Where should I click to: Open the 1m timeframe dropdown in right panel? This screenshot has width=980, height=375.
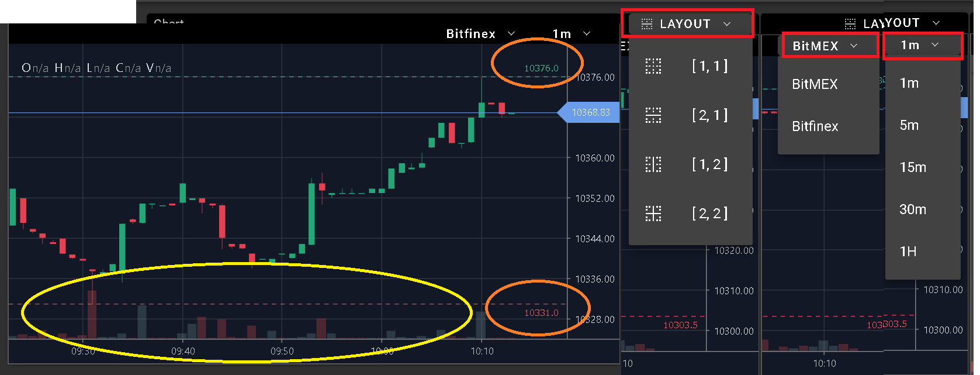pyautogui.click(x=922, y=45)
